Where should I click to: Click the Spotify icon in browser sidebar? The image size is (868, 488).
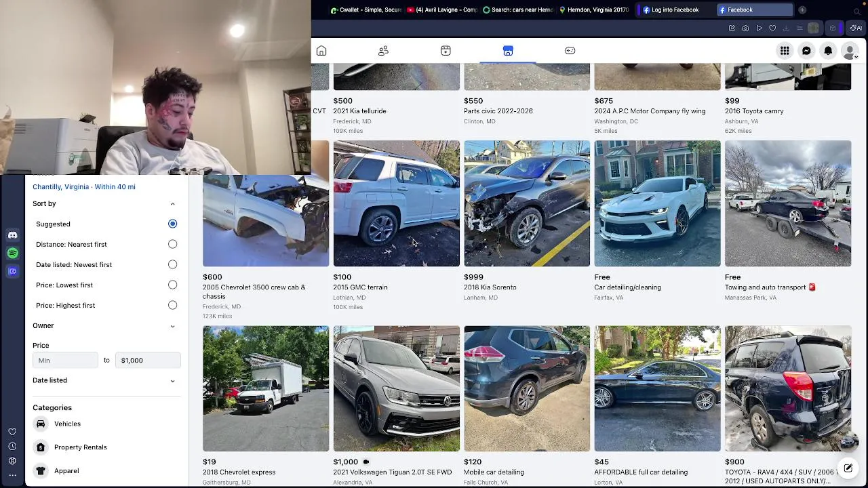(12, 253)
